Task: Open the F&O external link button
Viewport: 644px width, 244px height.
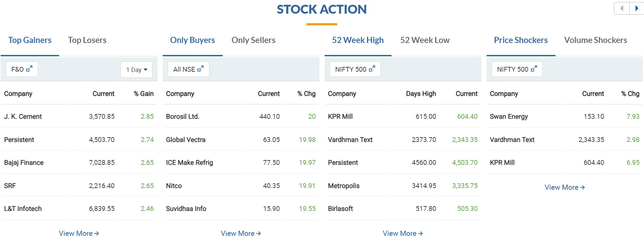Action: coord(22,69)
